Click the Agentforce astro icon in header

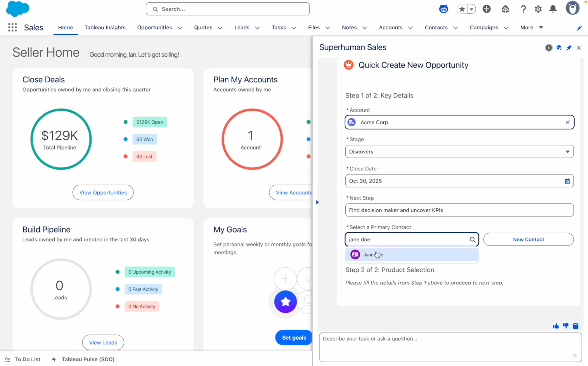coord(444,9)
